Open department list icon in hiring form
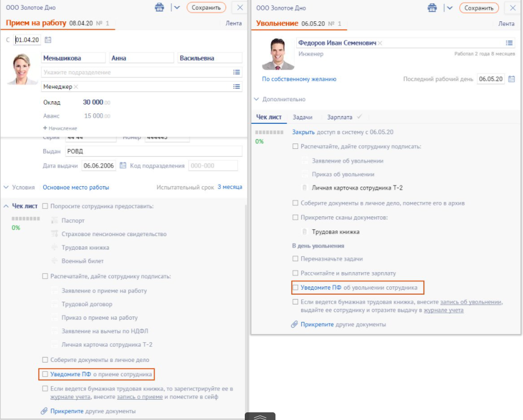The height and width of the screenshot is (420, 523). click(237, 72)
